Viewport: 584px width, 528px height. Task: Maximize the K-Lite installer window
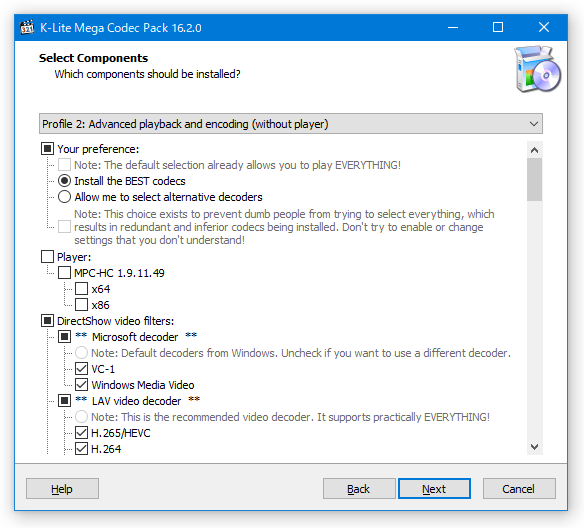pos(498,28)
